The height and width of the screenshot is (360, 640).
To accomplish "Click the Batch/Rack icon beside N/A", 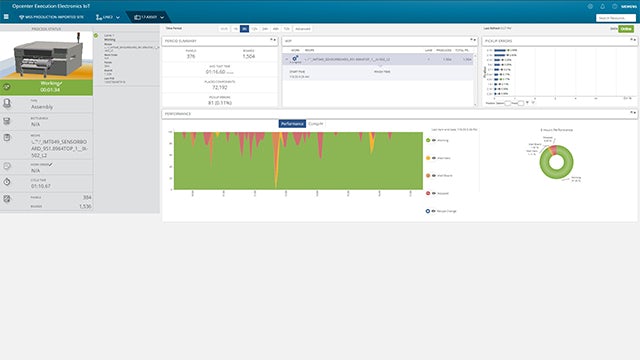I will pos(7,121).
